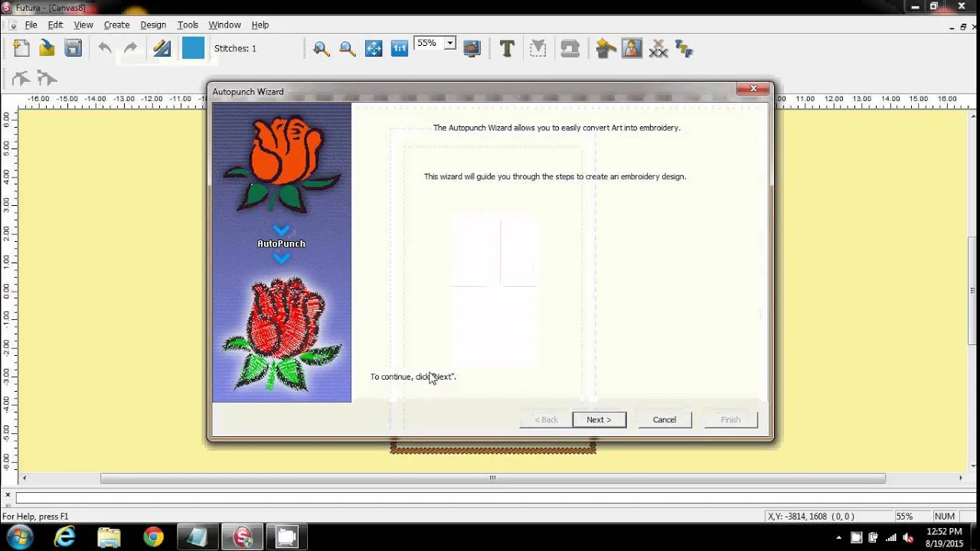Close the Autopunch Wizard dialog
The image size is (980, 551).
(753, 90)
